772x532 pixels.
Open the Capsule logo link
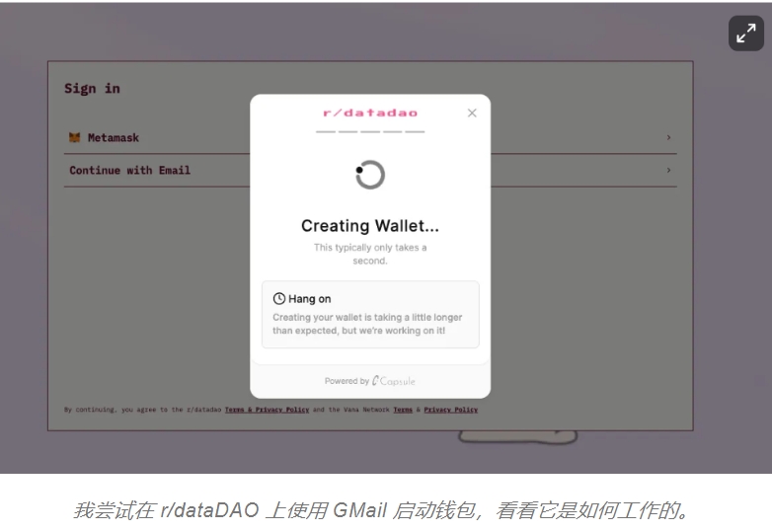pyautogui.click(x=394, y=381)
